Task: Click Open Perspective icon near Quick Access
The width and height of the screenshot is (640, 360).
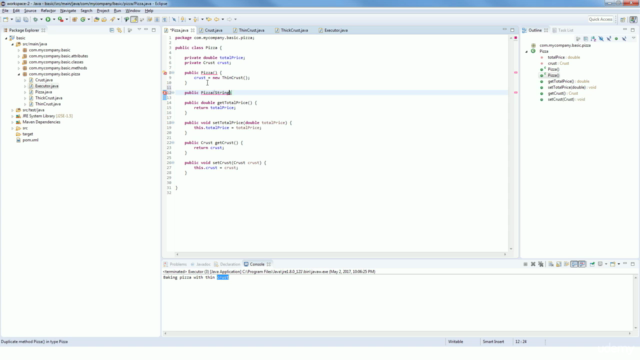Action: [x=622, y=19]
